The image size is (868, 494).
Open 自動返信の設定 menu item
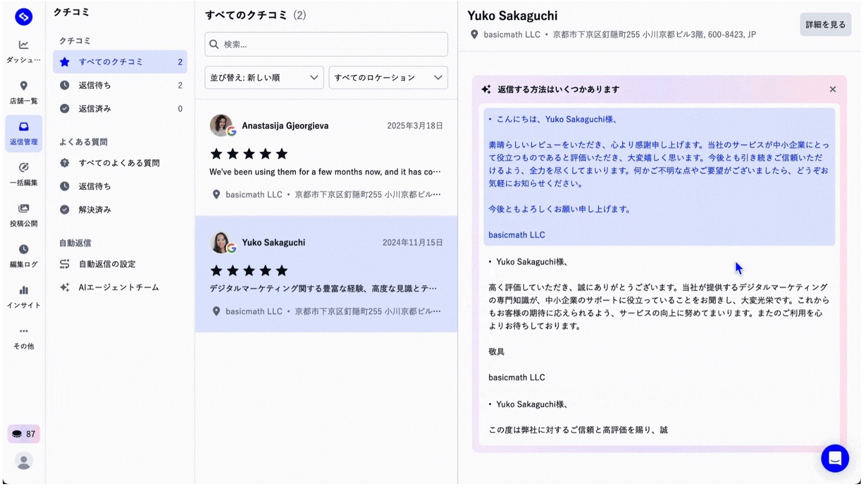coord(107,264)
